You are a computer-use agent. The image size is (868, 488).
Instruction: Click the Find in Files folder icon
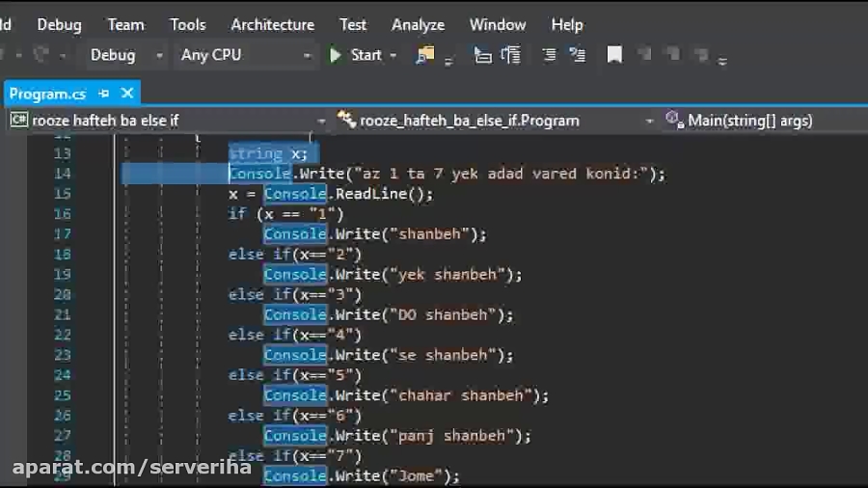pyautogui.click(x=424, y=55)
